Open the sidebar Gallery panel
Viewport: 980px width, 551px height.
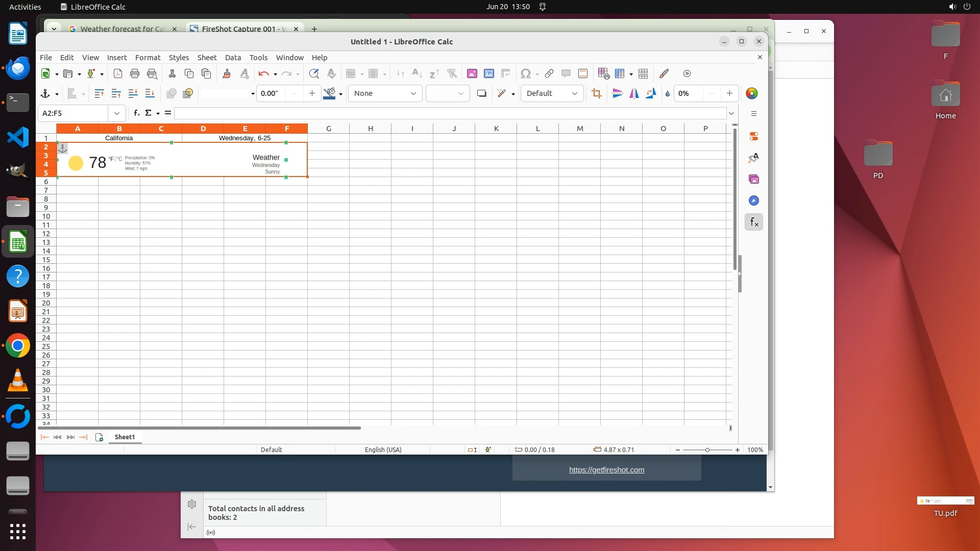pos(754,179)
